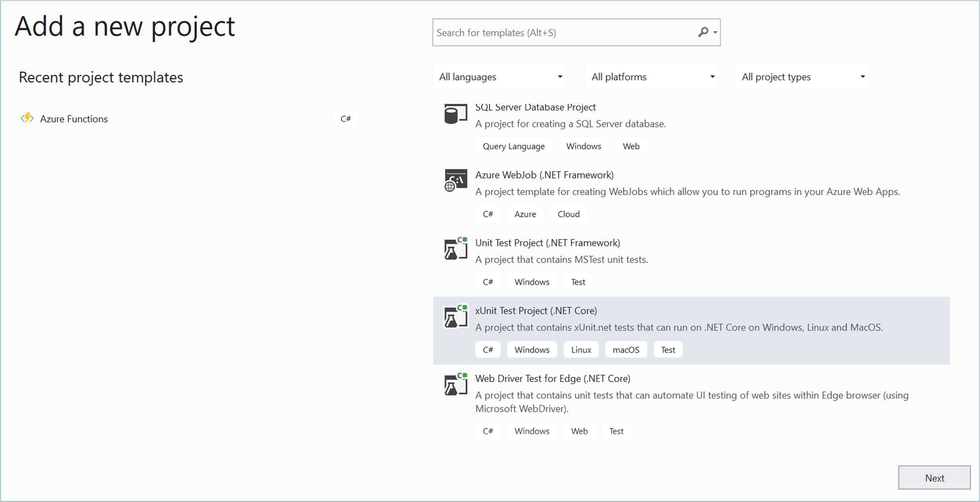
Task: Click the Test tag under xUnit project
Action: (x=668, y=350)
